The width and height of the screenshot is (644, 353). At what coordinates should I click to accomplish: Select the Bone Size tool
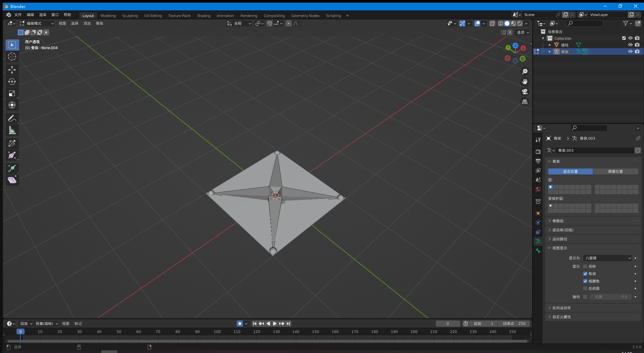pos(12,155)
